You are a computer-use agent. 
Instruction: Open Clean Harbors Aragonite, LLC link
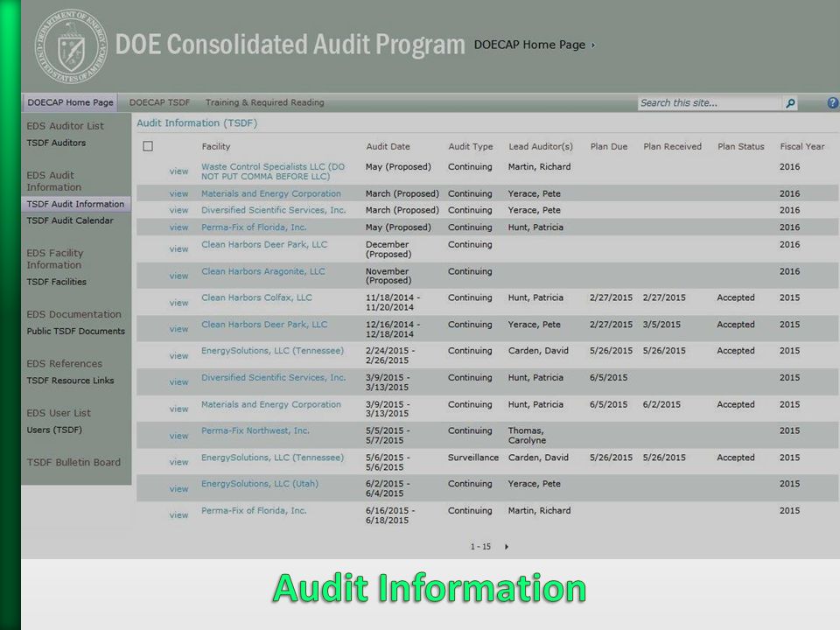tap(263, 271)
